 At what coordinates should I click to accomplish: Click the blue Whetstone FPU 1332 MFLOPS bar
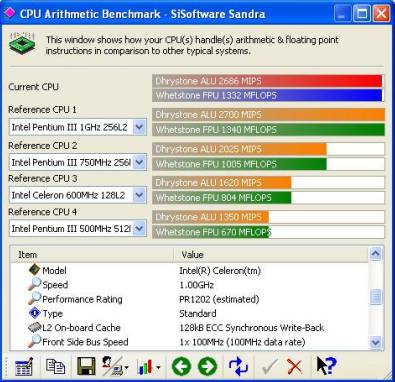268,95
